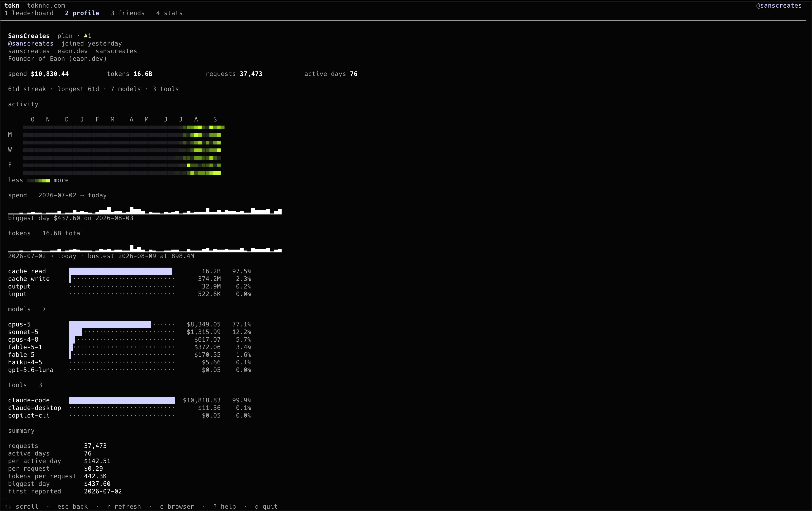812x511 pixels.
Task: Select the opus-4-8 model row
Action: click(x=129, y=339)
